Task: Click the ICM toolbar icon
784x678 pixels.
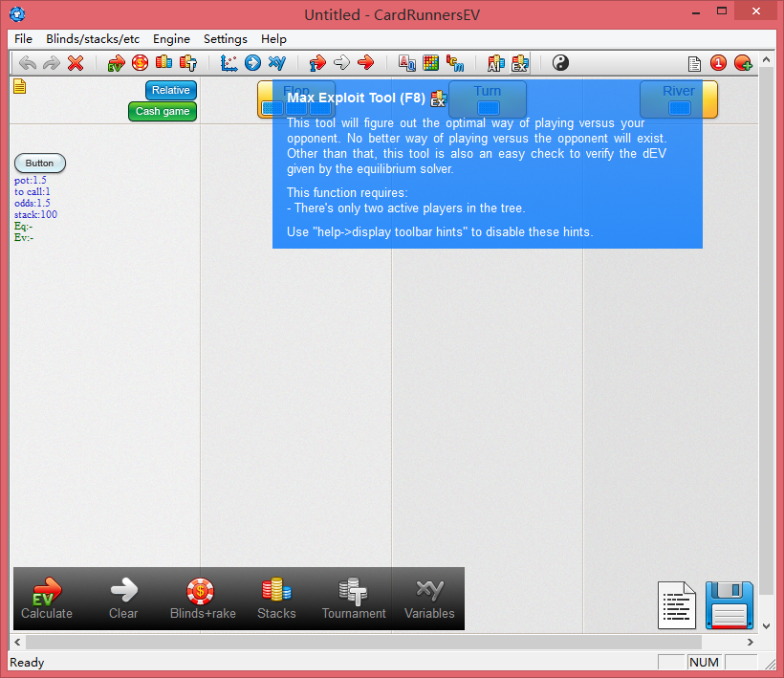Action: [x=455, y=63]
